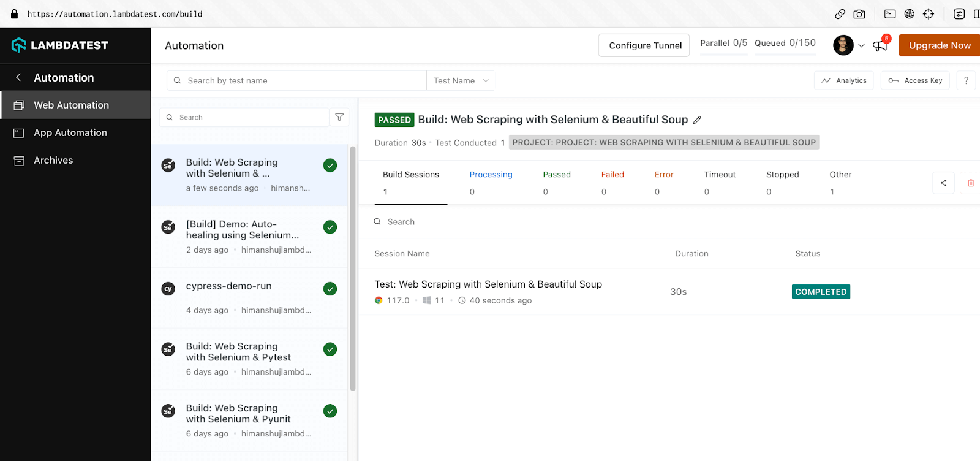Open Test: Web Scraping with Selenium session
980x461 pixels.
pos(488,284)
